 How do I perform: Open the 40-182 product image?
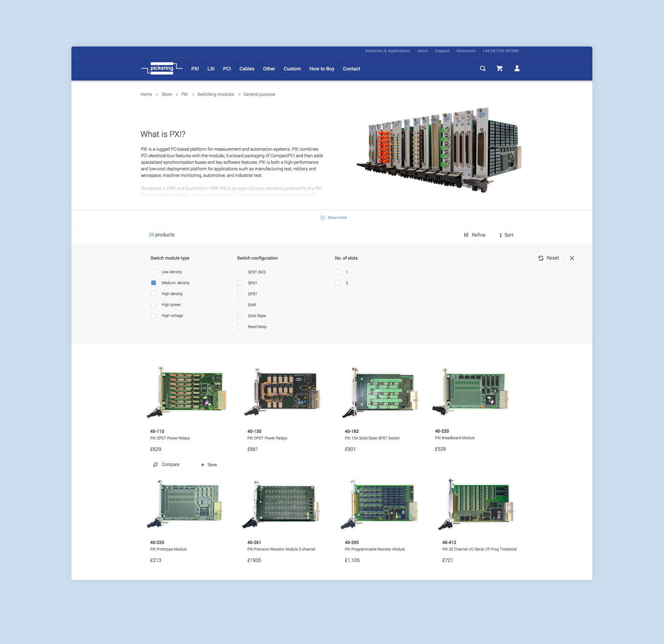(380, 393)
